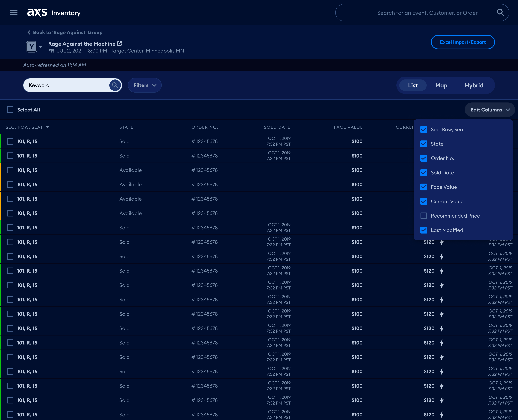The width and height of the screenshot is (518, 420).
Task: Open the Filters dropdown
Action: [x=144, y=85]
